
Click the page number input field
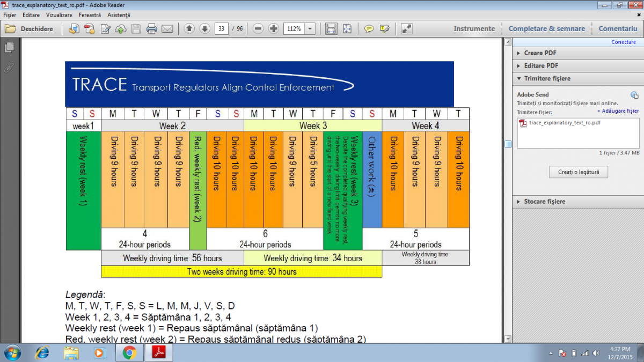click(x=221, y=29)
